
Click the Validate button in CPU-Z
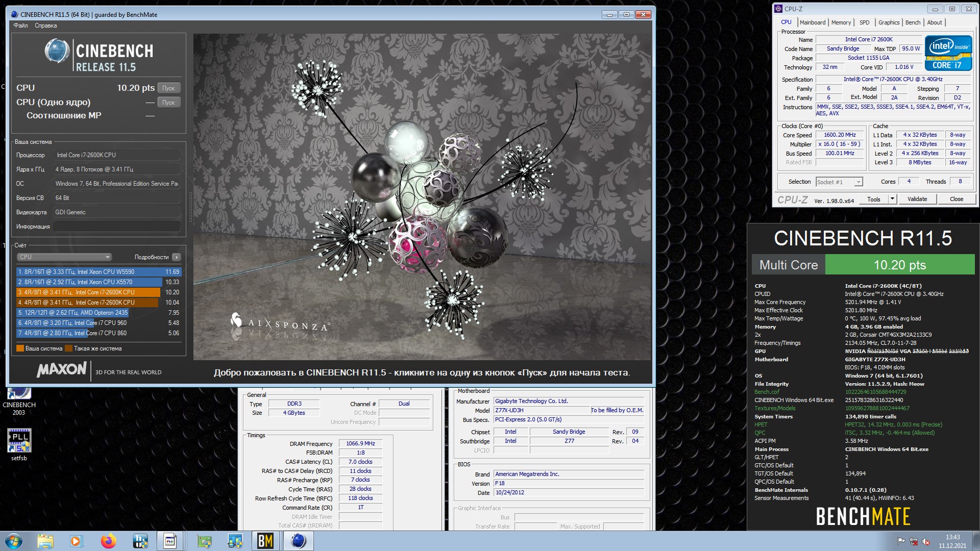pyautogui.click(x=917, y=199)
